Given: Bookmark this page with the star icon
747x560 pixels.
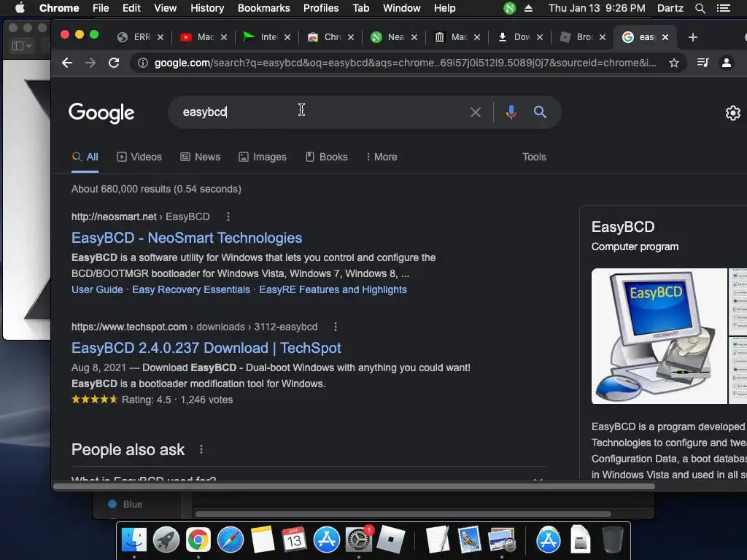Looking at the screenshot, I should pyautogui.click(x=673, y=63).
